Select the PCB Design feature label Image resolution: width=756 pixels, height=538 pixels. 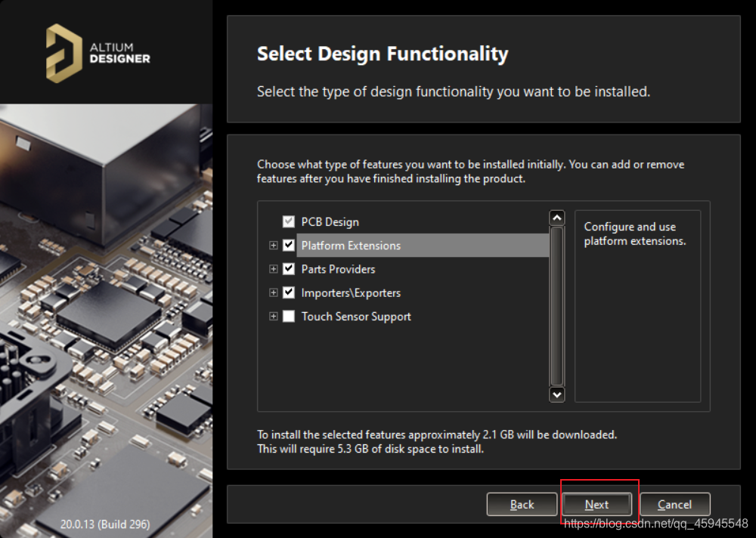pyautogui.click(x=330, y=222)
